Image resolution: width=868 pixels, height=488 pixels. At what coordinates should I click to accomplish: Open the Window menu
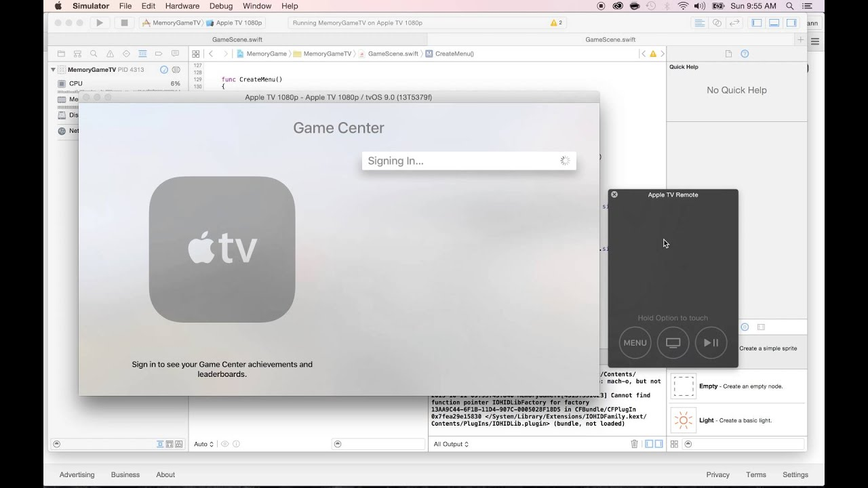[x=257, y=6]
